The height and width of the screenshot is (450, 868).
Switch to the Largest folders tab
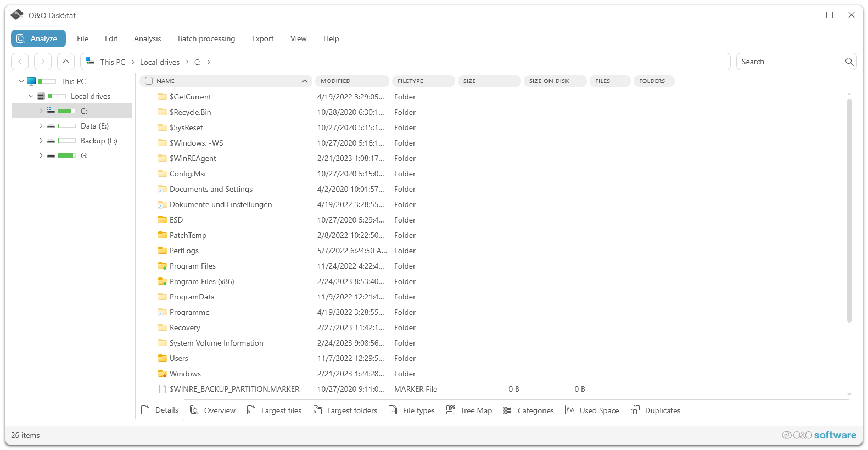tap(345, 410)
